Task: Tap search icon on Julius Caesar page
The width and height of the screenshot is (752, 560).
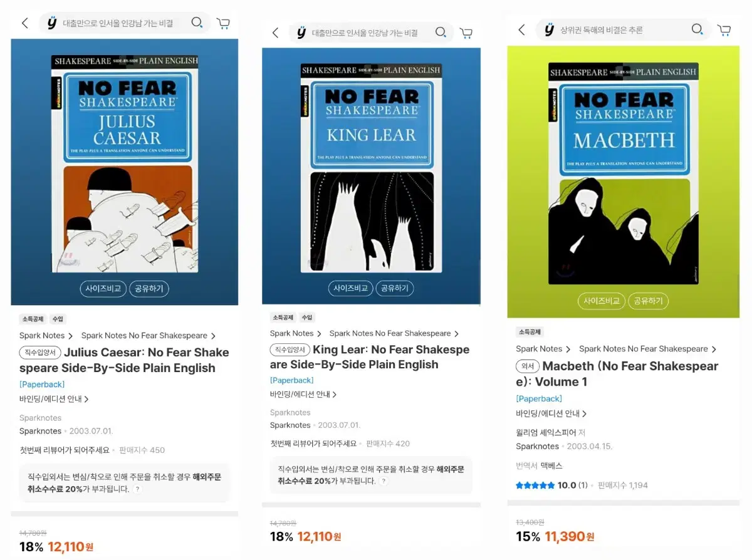Action: (x=197, y=23)
